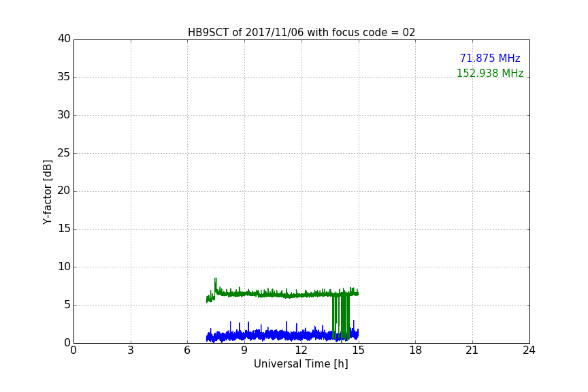
Task: Click y-axis tick label '40'
Action: coord(64,39)
